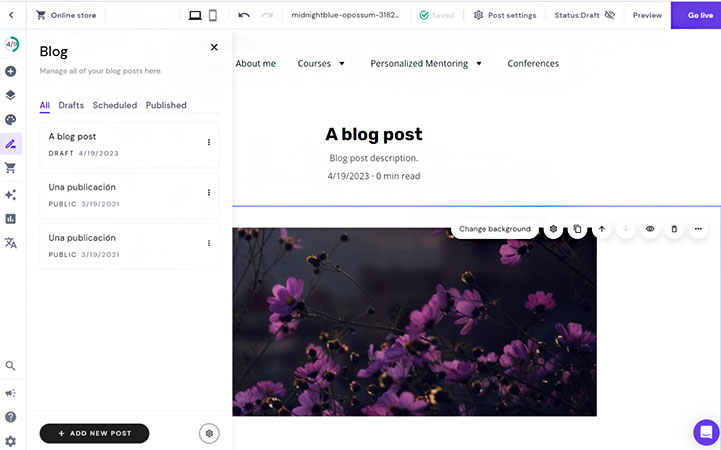Screen dimensions: 721x450
Task: Toggle section visibility eye icon
Action: click(x=650, y=229)
